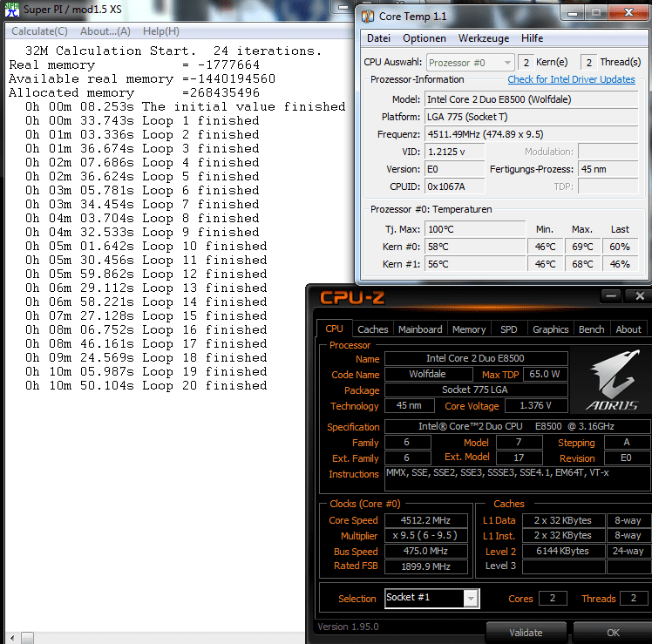Click the left scroll arrow in Super PI

(x=12, y=637)
